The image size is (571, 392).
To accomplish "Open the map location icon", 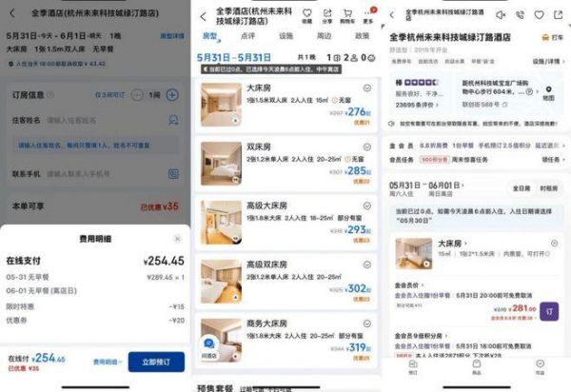I will click(x=548, y=89).
